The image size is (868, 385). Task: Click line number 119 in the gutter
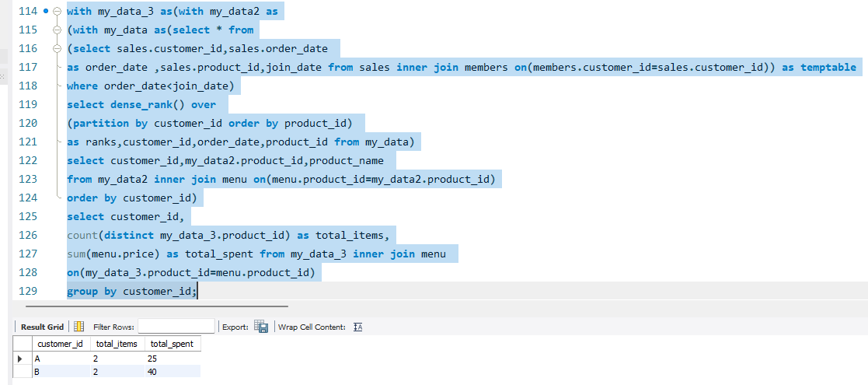pyautogui.click(x=28, y=105)
